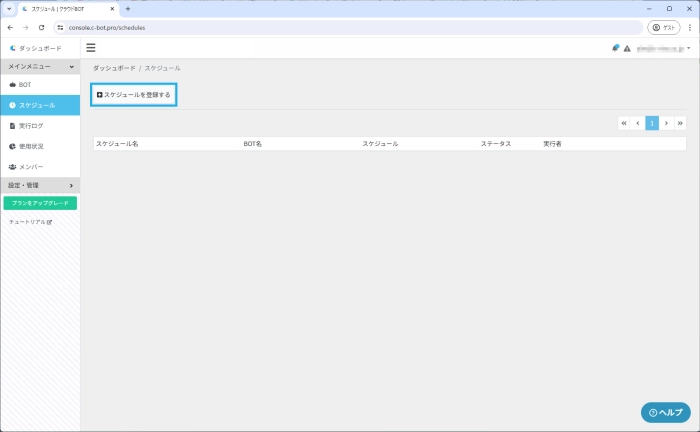The image size is (700, 432).
Task: Click the warning triangle alert icon
Action: [x=627, y=48]
